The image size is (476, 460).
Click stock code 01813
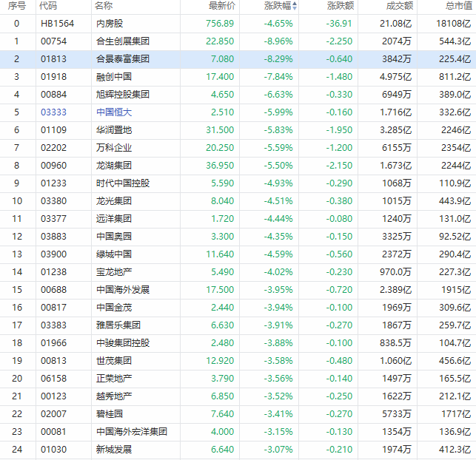click(x=53, y=59)
